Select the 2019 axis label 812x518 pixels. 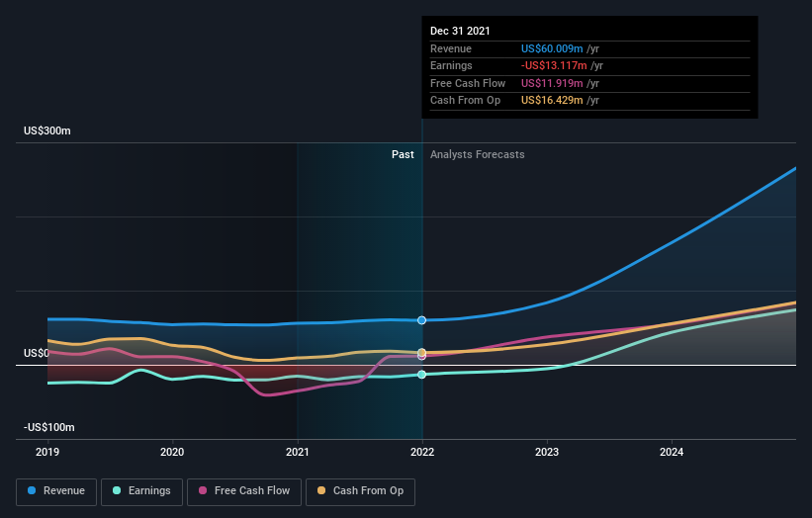point(47,452)
